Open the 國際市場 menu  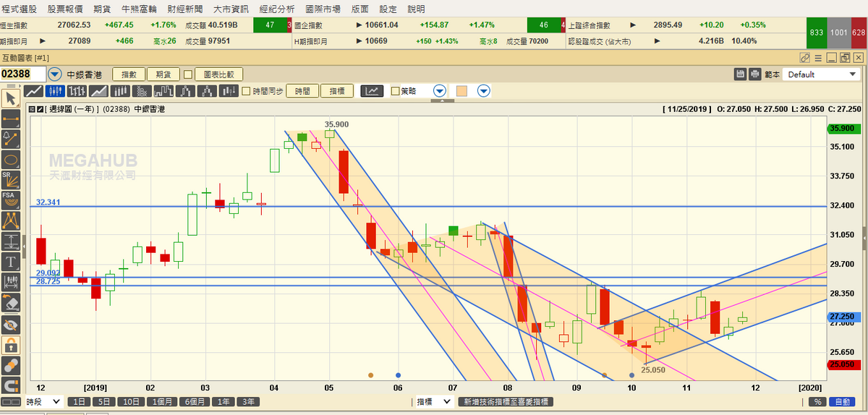pos(323,9)
